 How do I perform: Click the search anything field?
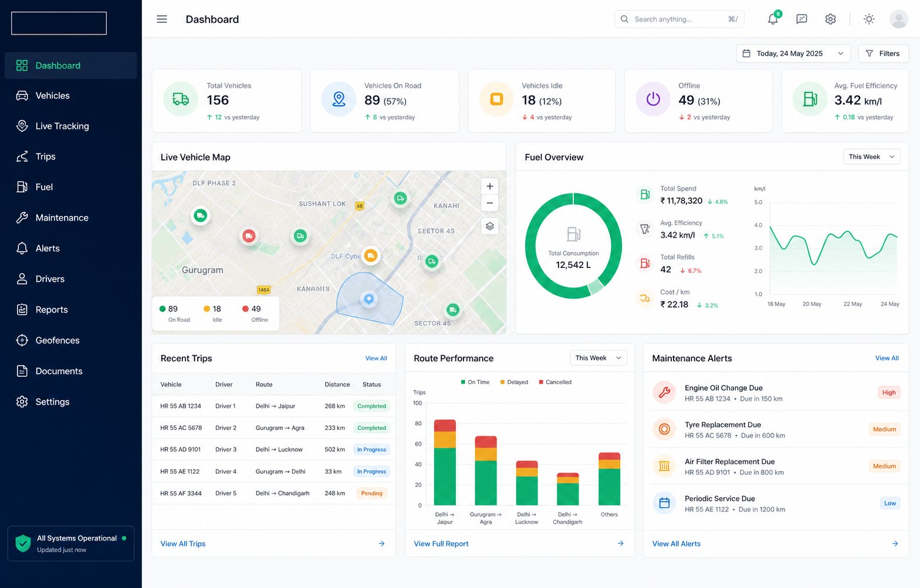point(679,19)
